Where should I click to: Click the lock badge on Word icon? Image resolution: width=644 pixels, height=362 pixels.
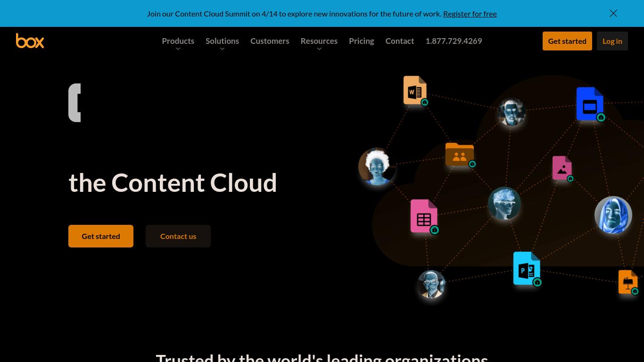click(x=424, y=102)
